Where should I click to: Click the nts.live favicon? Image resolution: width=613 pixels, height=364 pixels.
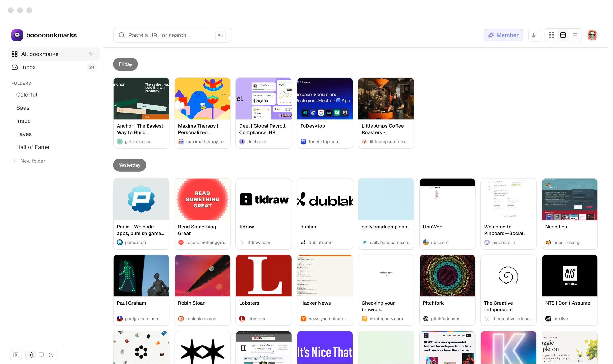click(548, 319)
